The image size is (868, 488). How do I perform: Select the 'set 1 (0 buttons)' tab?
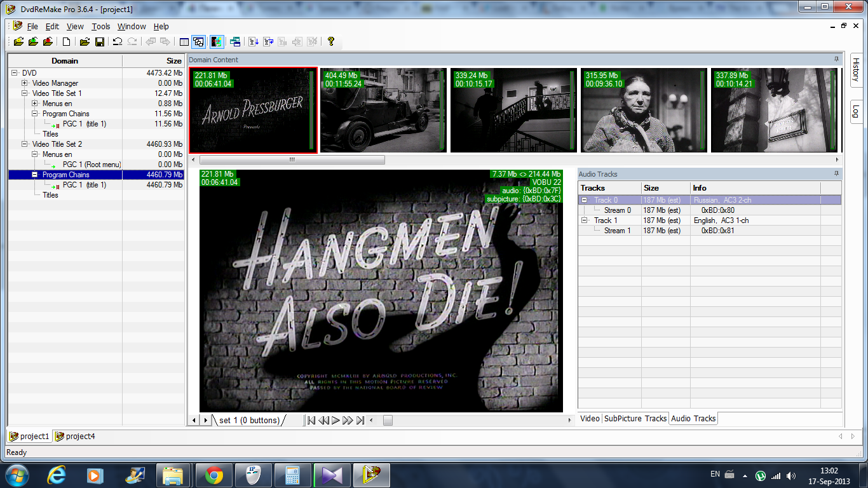pyautogui.click(x=249, y=420)
